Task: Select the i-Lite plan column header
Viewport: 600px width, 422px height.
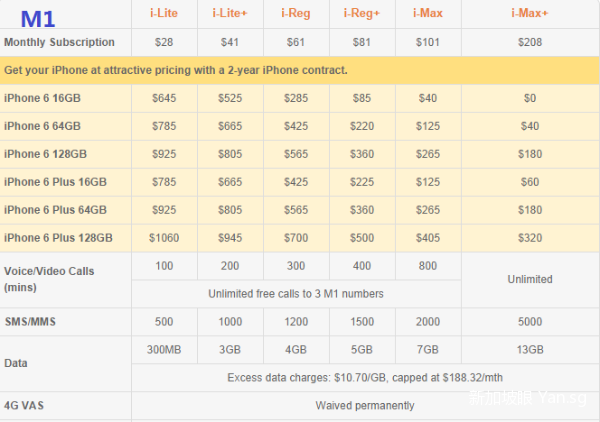Action: 164,14
